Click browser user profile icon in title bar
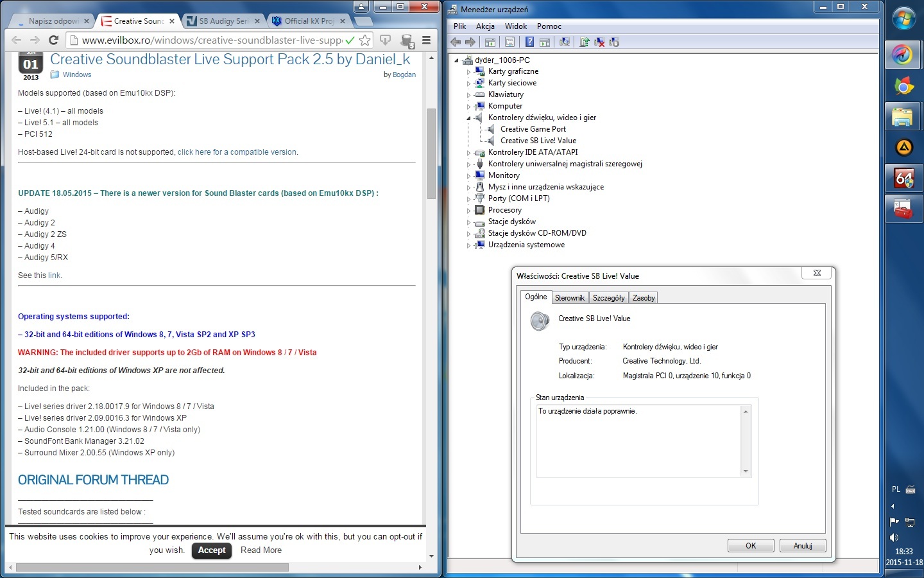 [361, 6]
